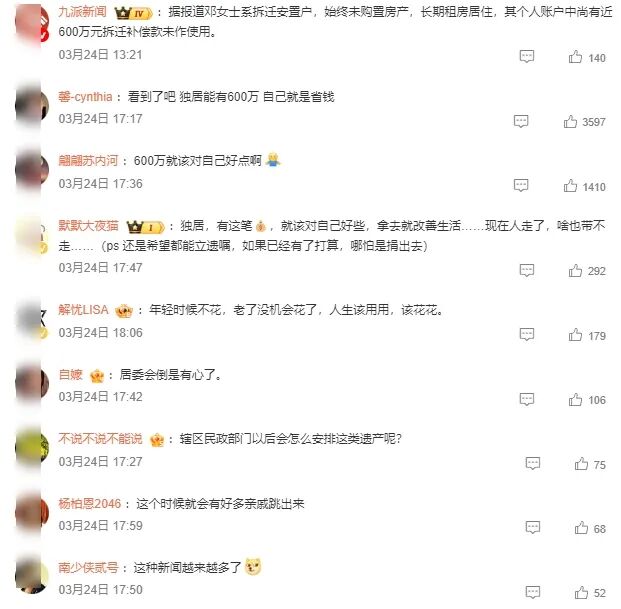
Task: Click the crown level badge beside 九派新闻
Action: tap(133, 14)
